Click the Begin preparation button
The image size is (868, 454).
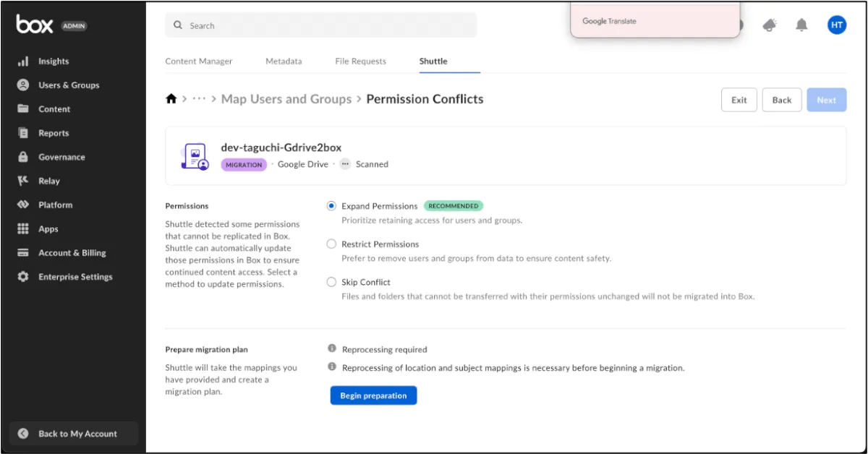coord(373,395)
